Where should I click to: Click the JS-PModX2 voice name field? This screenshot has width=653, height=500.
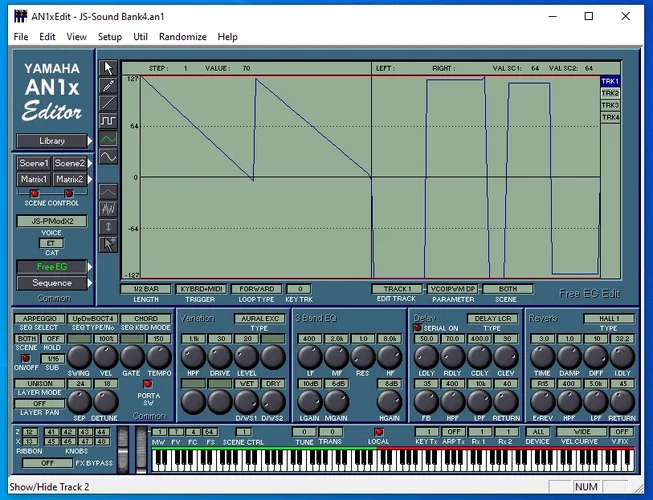click(x=52, y=221)
